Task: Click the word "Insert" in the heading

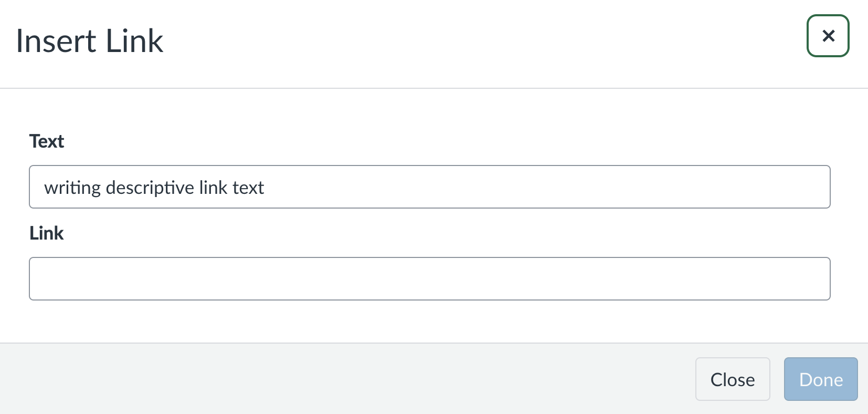Action: tap(56, 41)
